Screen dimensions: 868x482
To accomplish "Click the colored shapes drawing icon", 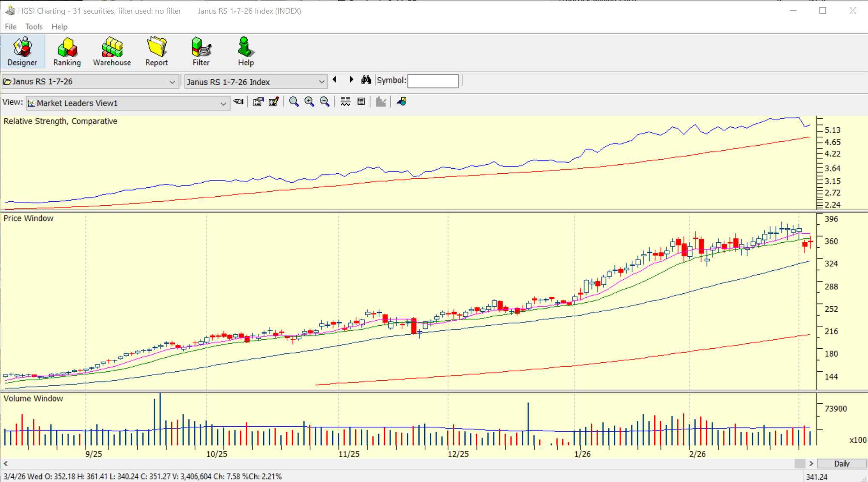I will [402, 102].
